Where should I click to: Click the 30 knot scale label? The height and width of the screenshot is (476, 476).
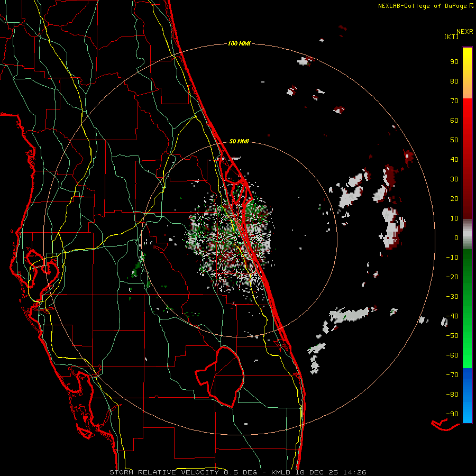[454, 179]
